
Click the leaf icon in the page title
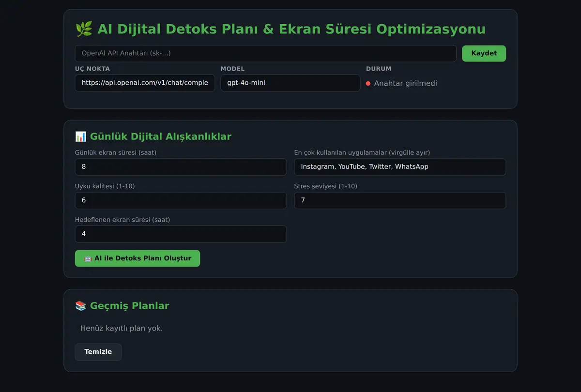[84, 29]
